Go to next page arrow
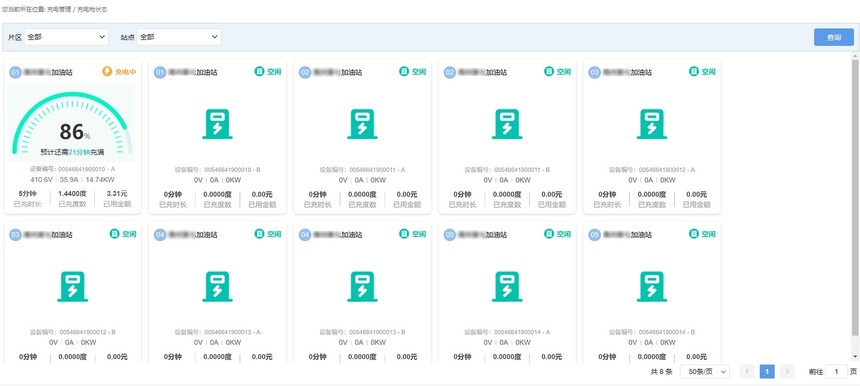This screenshot has height=386, width=860. 787,372
